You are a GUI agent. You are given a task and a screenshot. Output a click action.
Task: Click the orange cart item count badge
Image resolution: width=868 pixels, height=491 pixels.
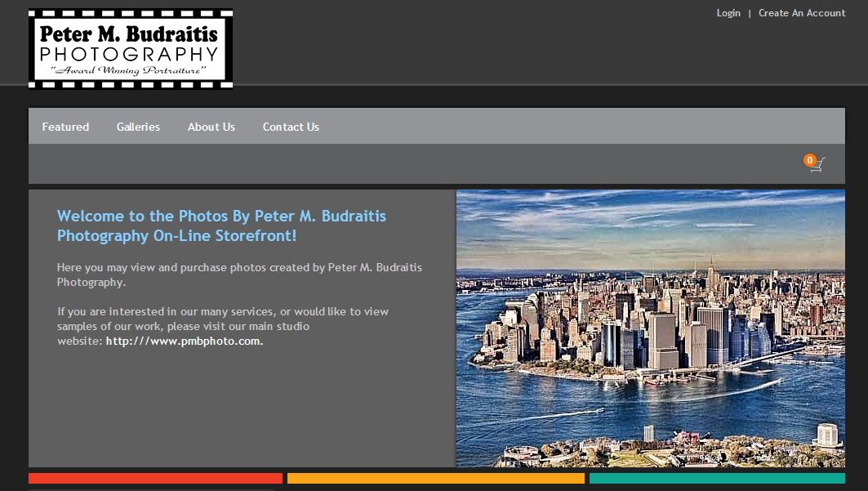(810, 160)
